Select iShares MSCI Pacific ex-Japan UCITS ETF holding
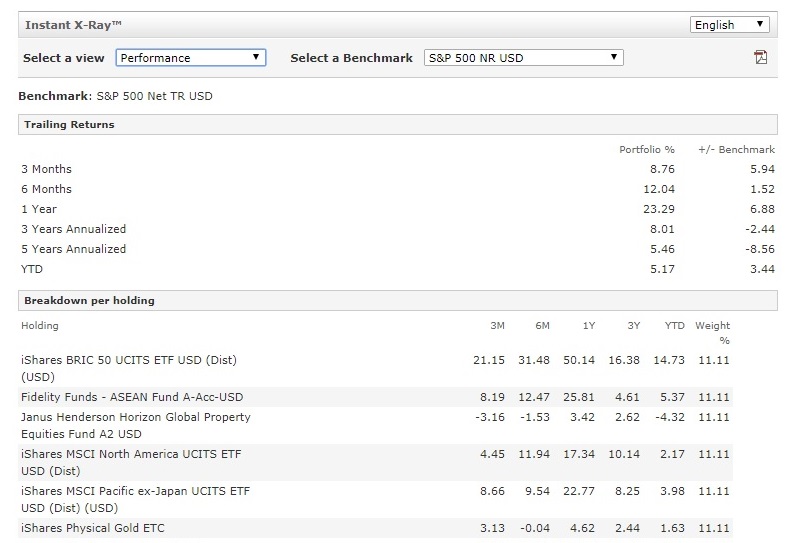 (x=135, y=499)
